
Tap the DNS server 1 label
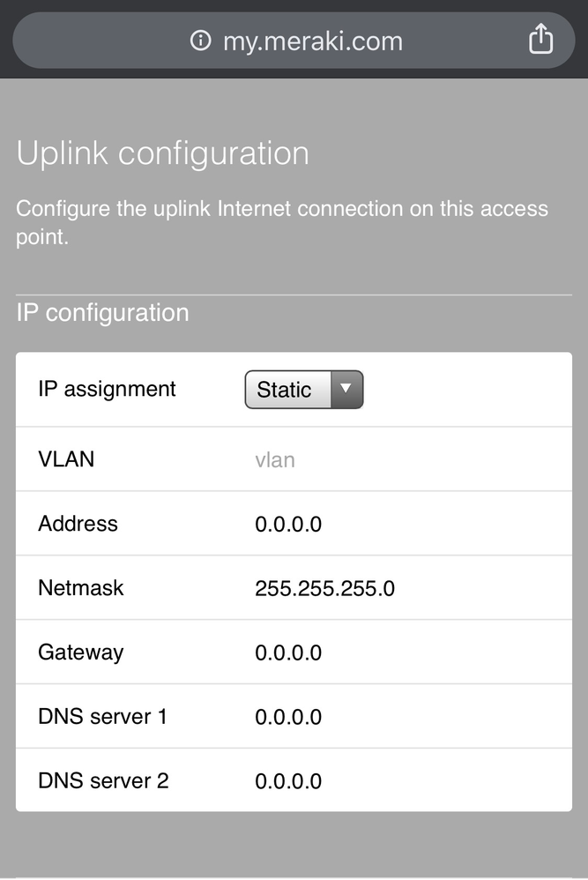coord(102,717)
